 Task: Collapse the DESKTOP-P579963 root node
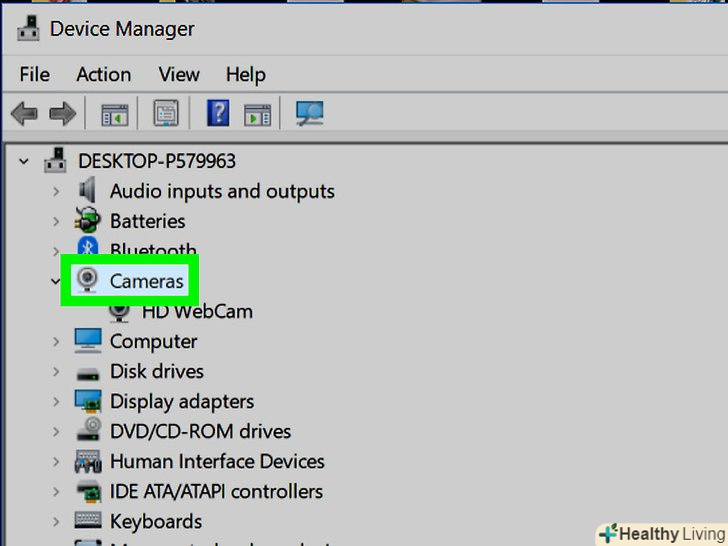(x=24, y=162)
